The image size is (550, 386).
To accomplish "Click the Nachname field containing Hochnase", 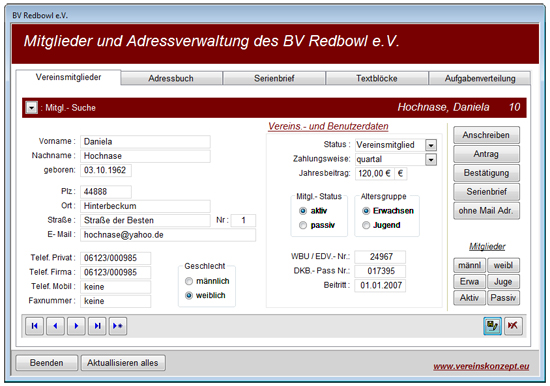I will pyautogui.click(x=145, y=156).
